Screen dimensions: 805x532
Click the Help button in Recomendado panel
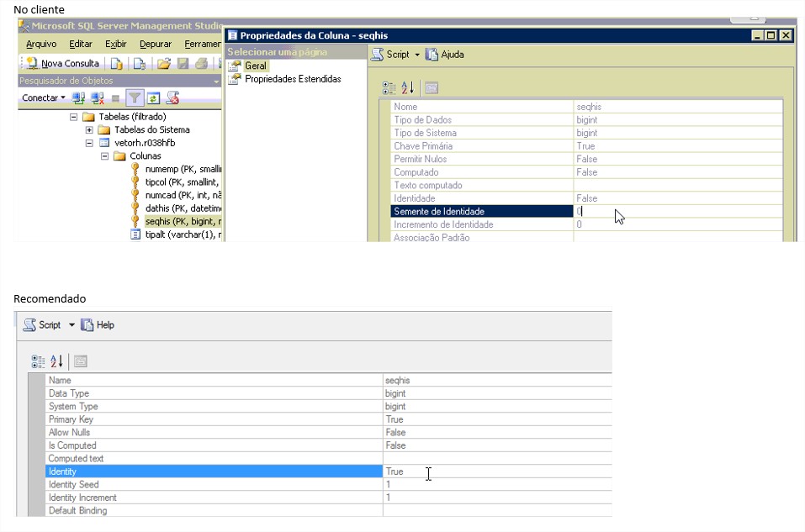[97, 324]
